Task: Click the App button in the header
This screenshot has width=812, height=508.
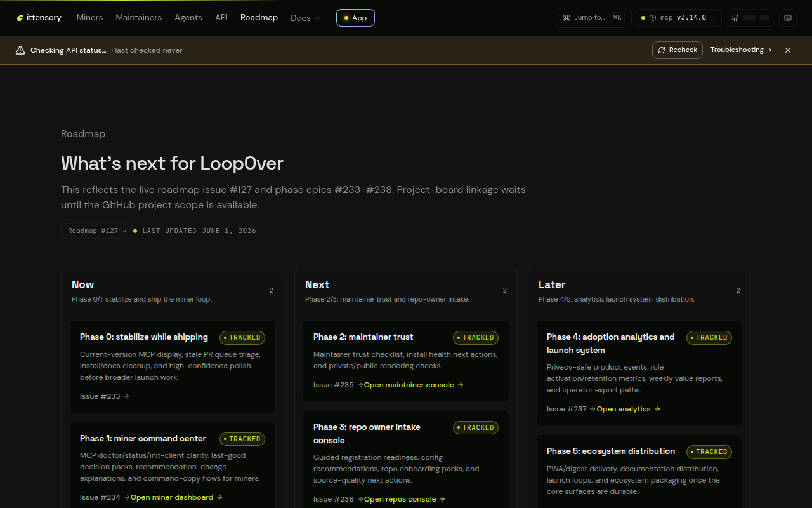Action: click(355, 18)
